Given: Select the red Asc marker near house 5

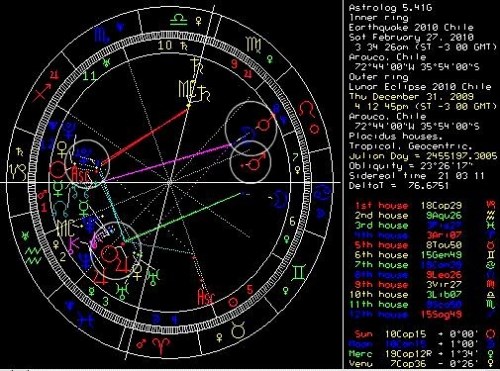Looking at the screenshot, I should 206,297.
